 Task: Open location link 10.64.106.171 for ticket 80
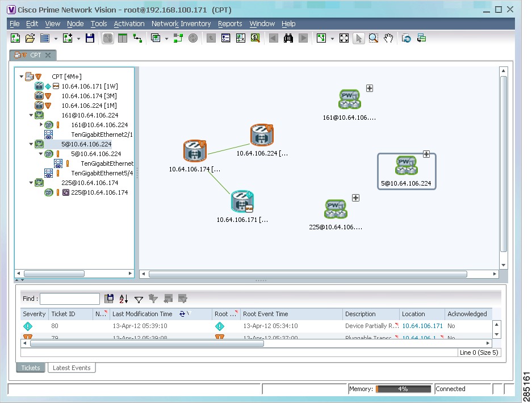tap(422, 326)
